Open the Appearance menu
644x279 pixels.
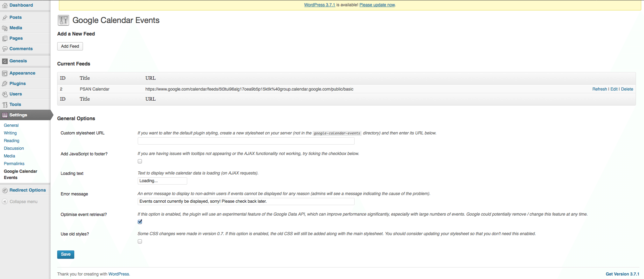(x=22, y=73)
